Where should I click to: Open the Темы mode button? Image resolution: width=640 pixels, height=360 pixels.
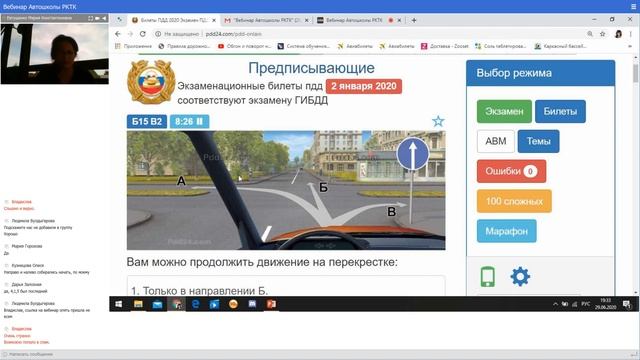coord(538,141)
